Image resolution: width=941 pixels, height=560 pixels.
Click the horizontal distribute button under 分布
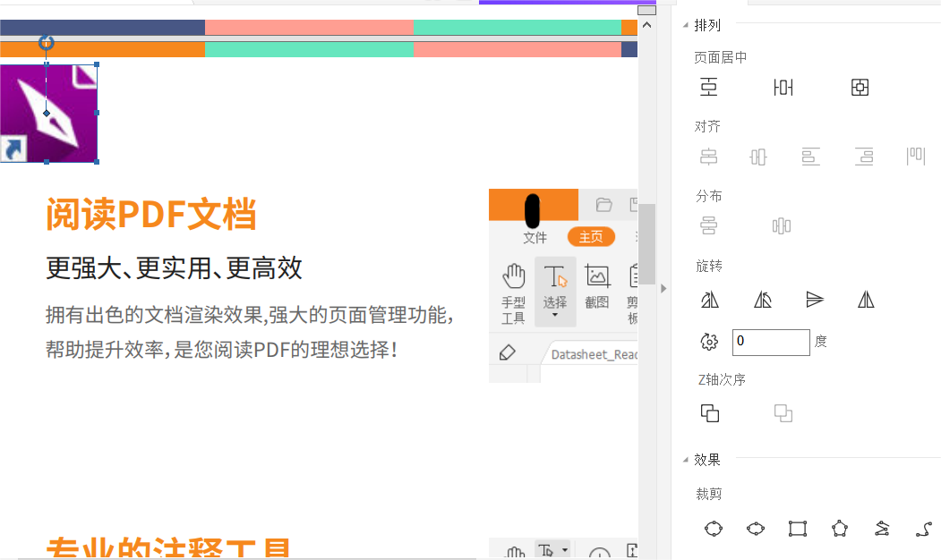pyautogui.click(x=781, y=225)
